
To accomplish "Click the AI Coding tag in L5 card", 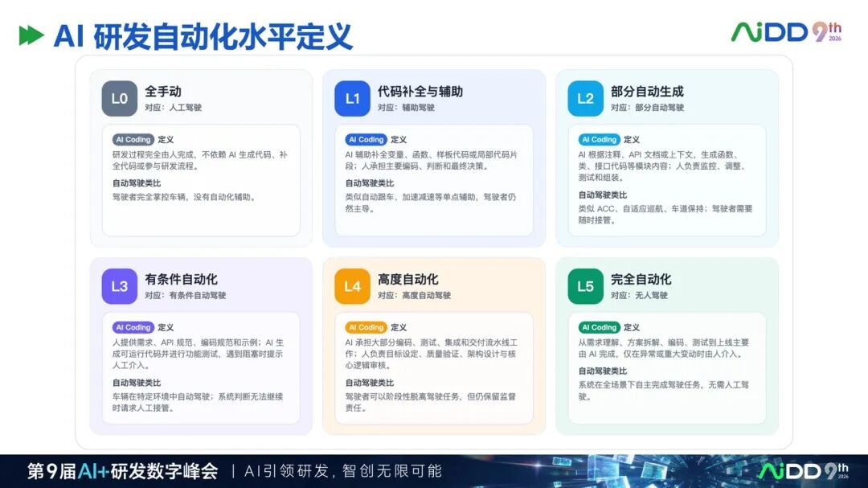I will 599,327.
